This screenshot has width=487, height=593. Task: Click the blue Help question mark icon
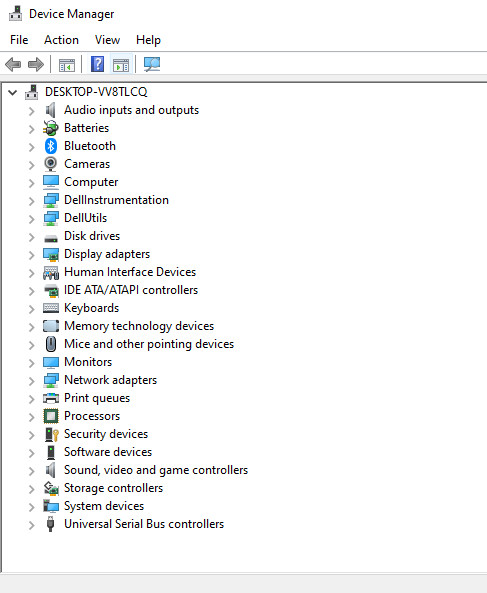[98, 64]
